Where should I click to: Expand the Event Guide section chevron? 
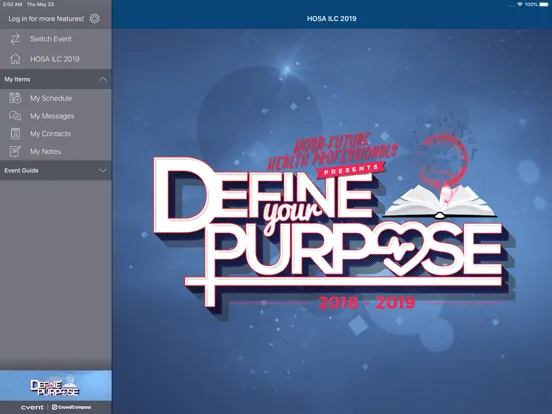[102, 170]
